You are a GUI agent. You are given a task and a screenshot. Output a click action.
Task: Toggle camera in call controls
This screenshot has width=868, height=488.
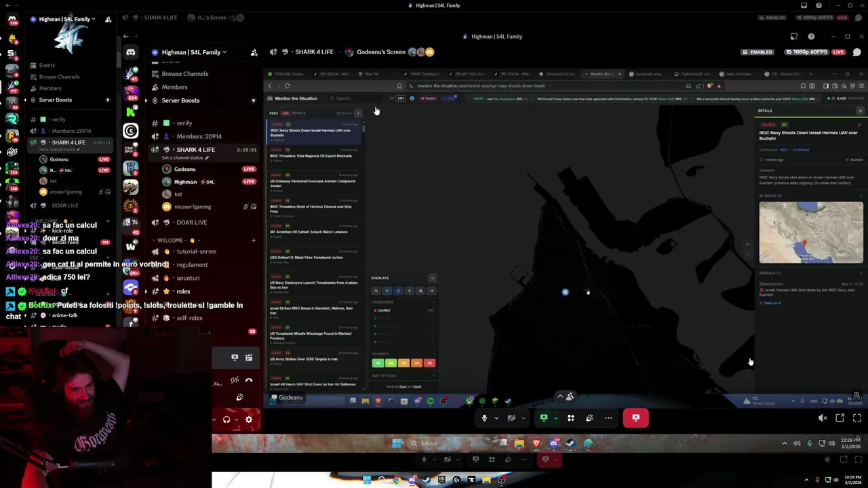tap(511, 418)
